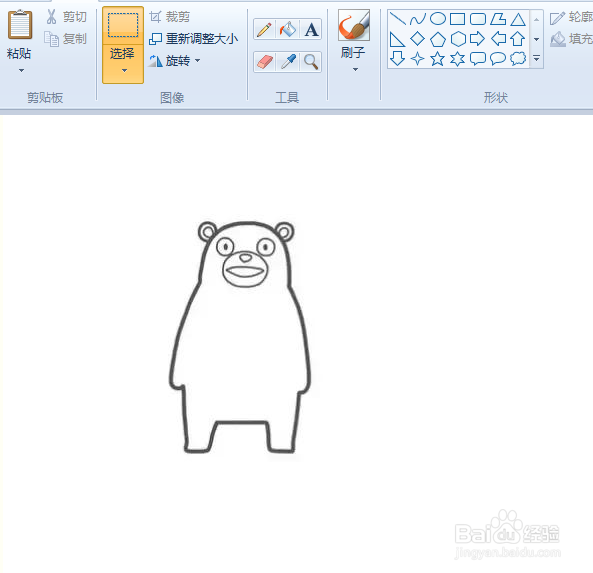
Task: Select the Rounded rectangular callout shape
Action: pos(478,59)
